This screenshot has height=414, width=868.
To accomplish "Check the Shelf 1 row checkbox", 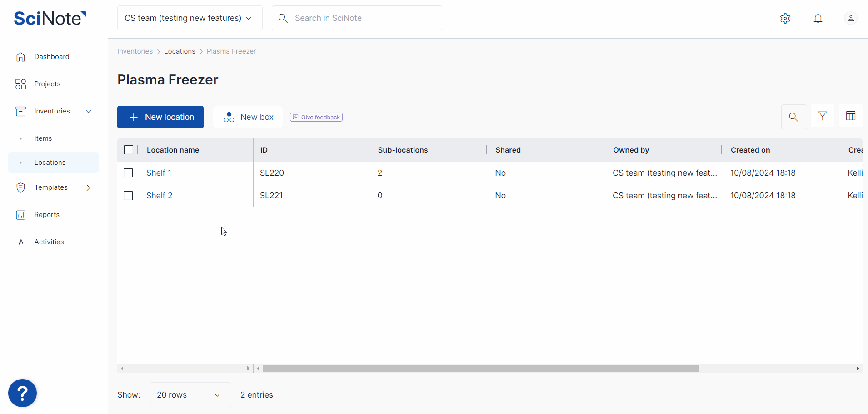I will [129, 173].
